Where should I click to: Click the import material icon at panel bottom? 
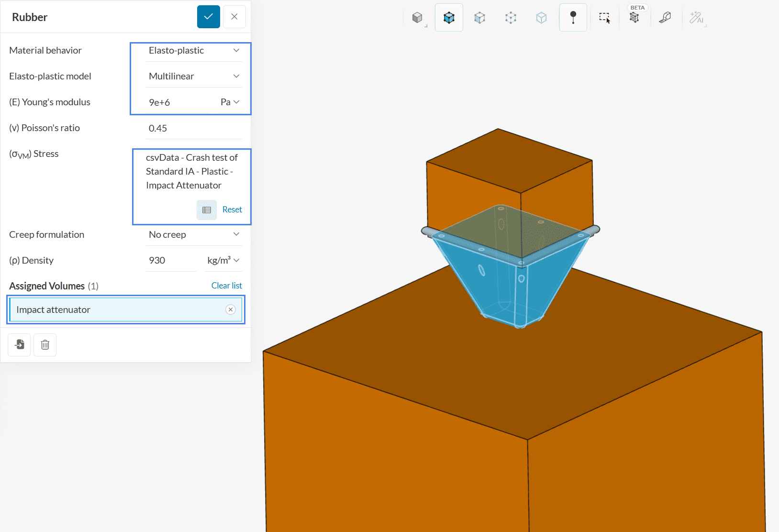coord(19,345)
